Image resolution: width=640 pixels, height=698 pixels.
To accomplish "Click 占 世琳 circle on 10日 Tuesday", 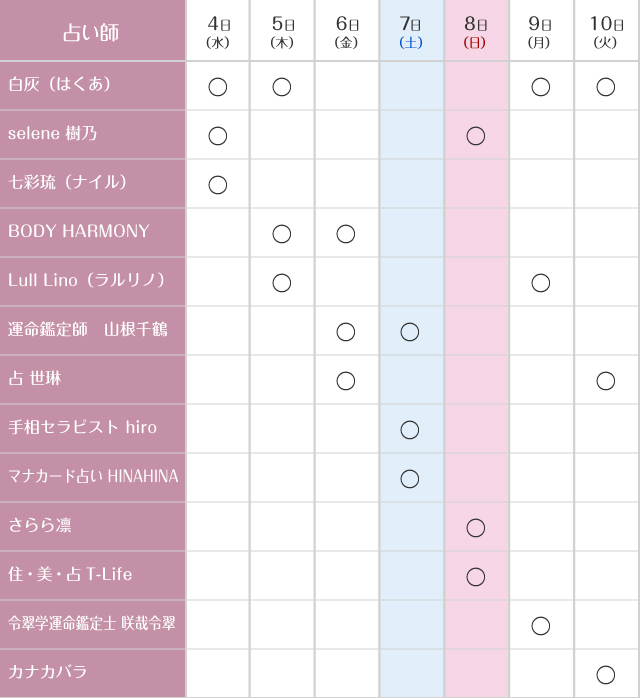I will [x=605, y=381].
